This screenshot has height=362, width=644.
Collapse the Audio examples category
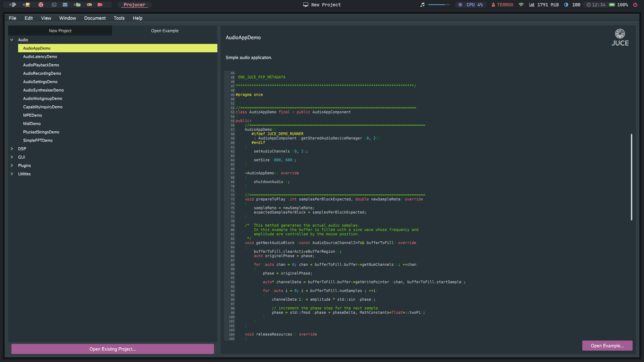point(12,40)
